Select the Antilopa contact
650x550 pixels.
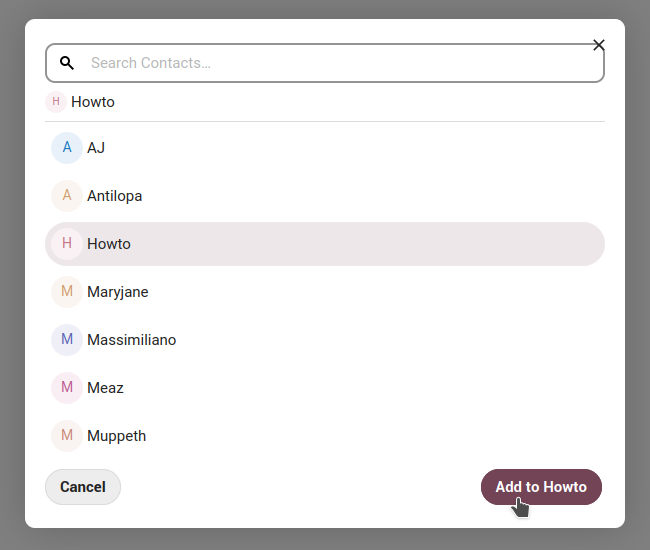coord(325,196)
